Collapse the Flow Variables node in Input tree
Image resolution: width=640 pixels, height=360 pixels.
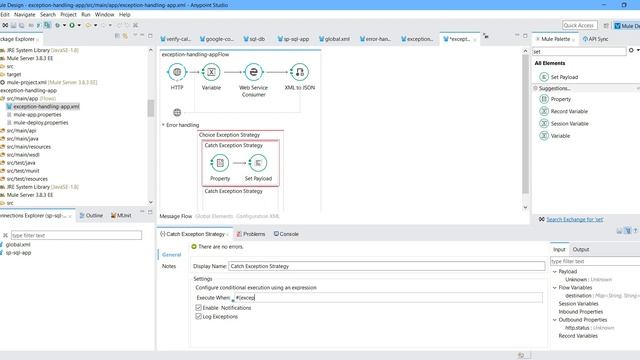tap(555, 288)
